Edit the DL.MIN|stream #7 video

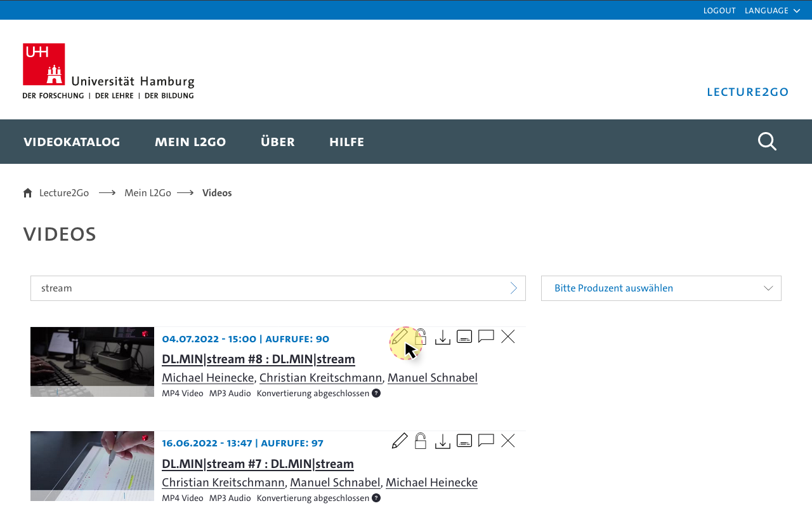pyautogui.click(x=400, y=441)
